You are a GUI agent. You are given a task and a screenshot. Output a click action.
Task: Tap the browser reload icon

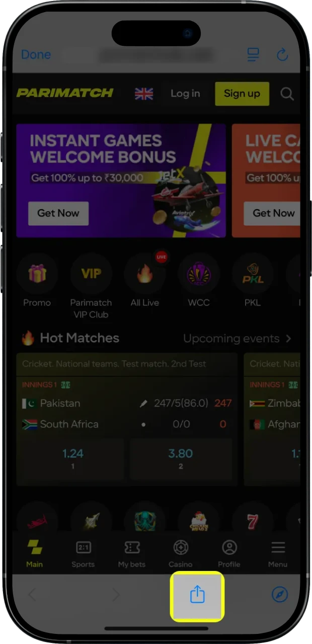282,55
